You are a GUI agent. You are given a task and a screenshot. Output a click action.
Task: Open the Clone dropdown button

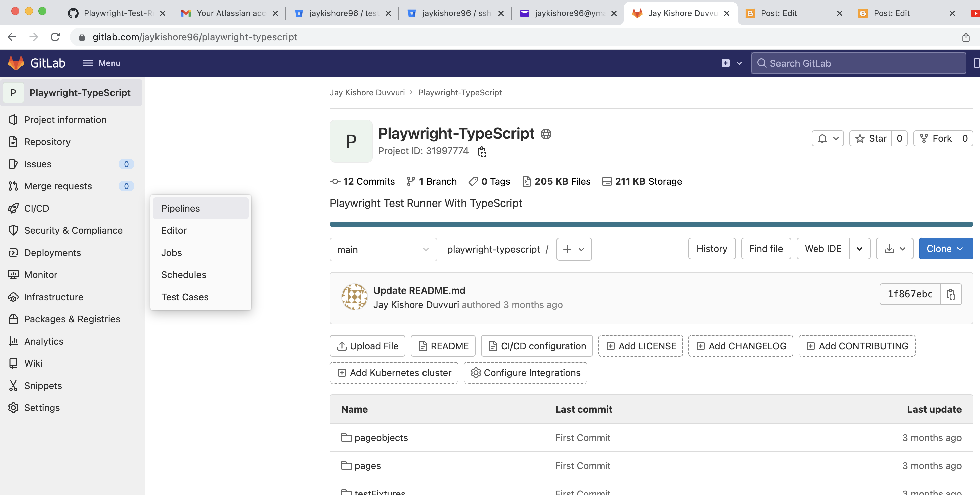coord(945,249)
